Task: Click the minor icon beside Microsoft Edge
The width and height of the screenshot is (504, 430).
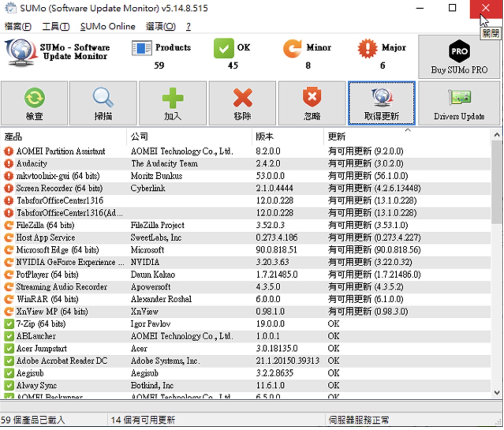Action: [x=9, y=250]
